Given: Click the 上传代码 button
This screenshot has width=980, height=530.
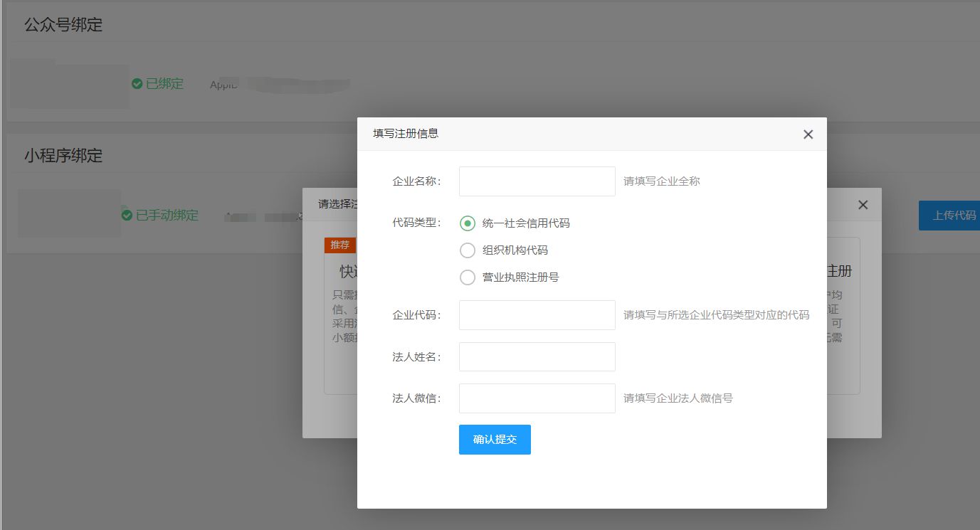Looking at the screenshot, I should pos(952,216).
